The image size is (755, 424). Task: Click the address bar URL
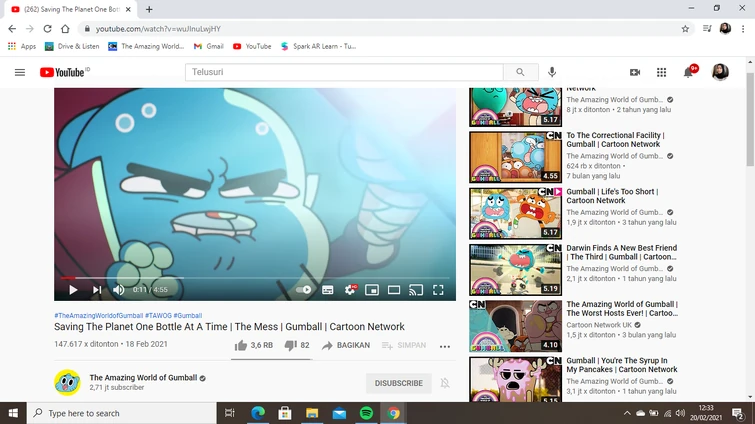click(158, 29)
